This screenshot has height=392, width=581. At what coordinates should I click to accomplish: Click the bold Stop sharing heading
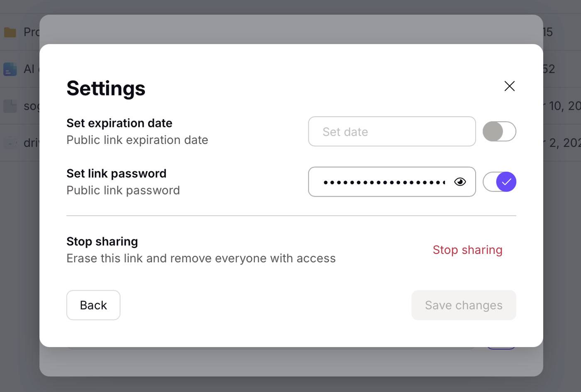(102, 241)
